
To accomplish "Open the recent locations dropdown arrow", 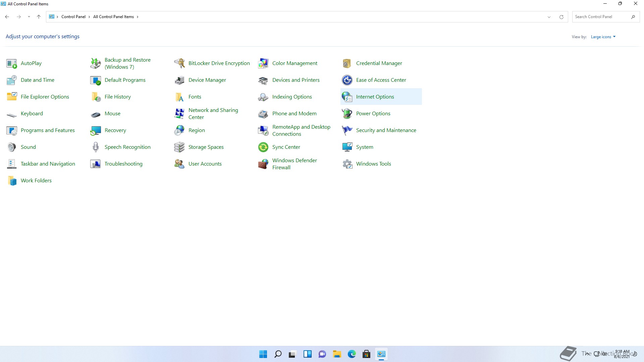I will [x=29, y=17].
